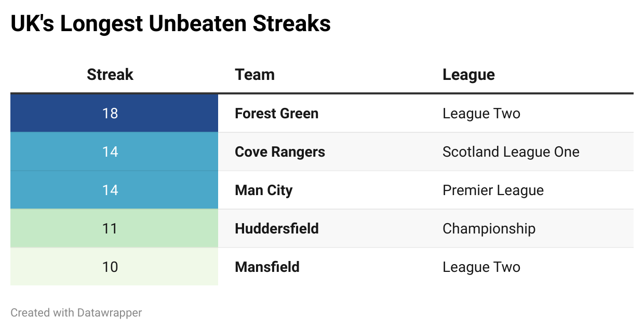Select the dark blue 18 streak cell
This screenshot has width=644, height=330.
coord(114,113)
